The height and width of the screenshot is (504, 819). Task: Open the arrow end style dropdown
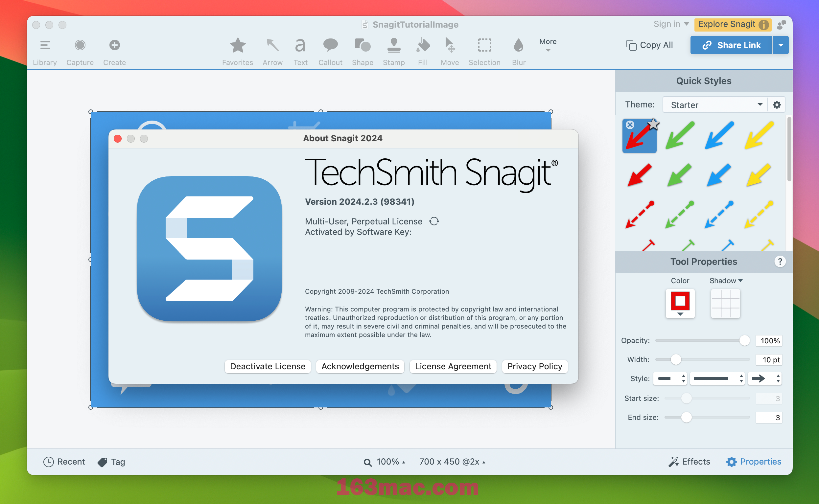[764, 378]
